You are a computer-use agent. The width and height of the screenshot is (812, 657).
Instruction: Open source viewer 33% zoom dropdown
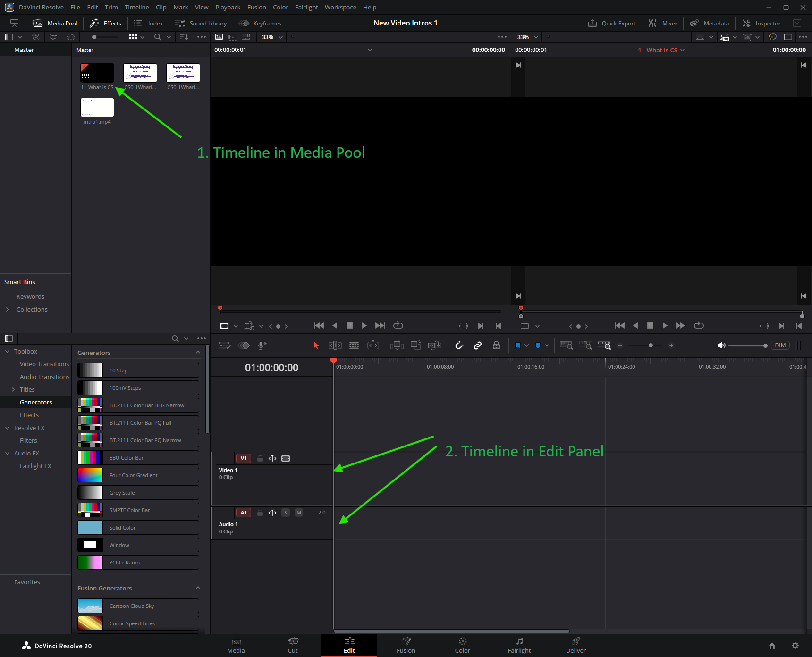pos(272,37)
